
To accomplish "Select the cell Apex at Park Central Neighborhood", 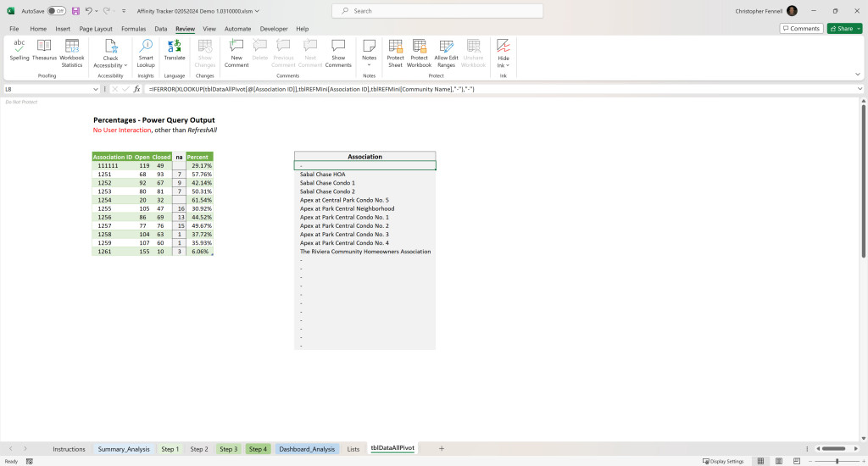I will (x=364, y=208).
